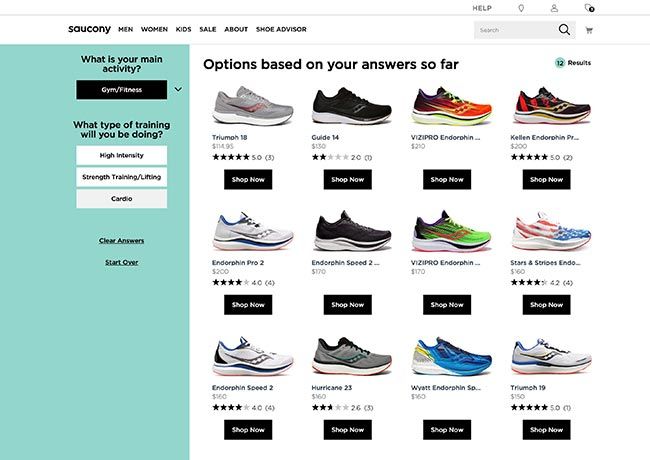This screenshot has width=650, height=460.
Task: Click Shop Now under the $170 VIZIPRO Endorphin
Action: tap(447, 305)
